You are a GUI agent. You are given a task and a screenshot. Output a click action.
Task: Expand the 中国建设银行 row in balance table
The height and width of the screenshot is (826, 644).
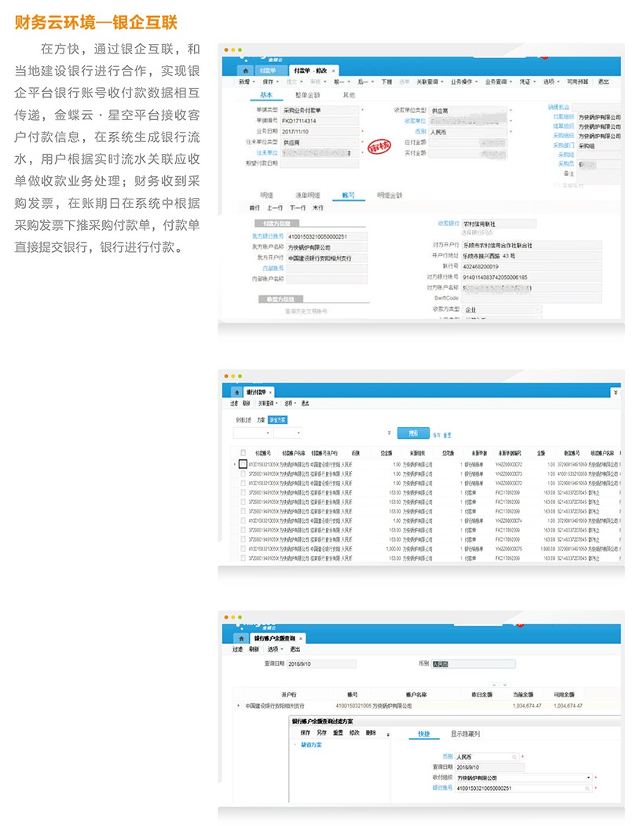pyautogui.click(x=238, y=706)
